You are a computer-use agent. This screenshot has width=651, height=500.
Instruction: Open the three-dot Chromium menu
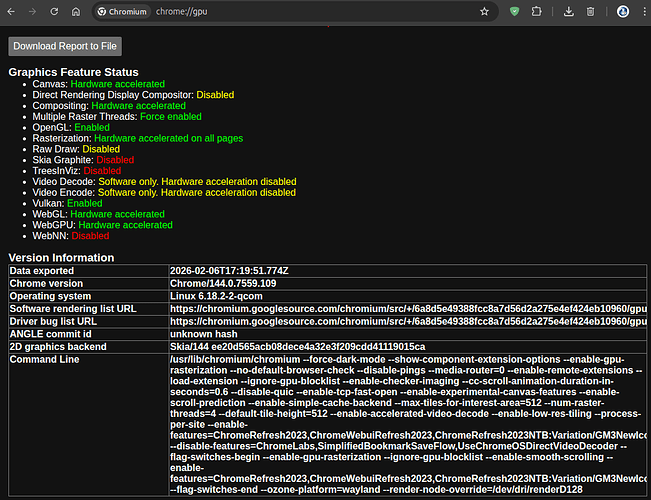coord(644,12)
